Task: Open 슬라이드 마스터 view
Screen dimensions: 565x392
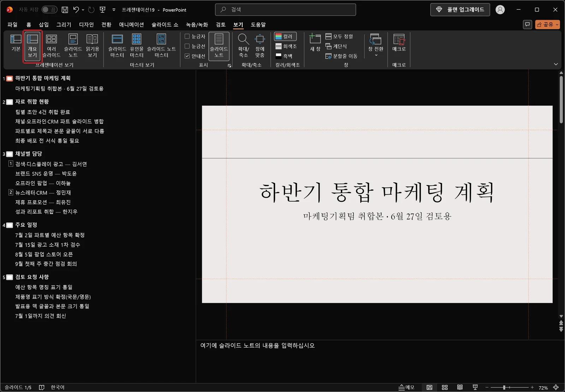Action: click(x=117, y=46)
